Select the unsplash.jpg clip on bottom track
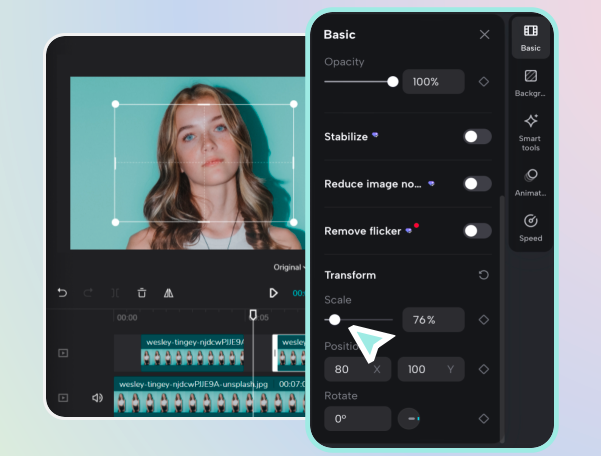Screen dimensions: 601x456 (x=210, y=396)
